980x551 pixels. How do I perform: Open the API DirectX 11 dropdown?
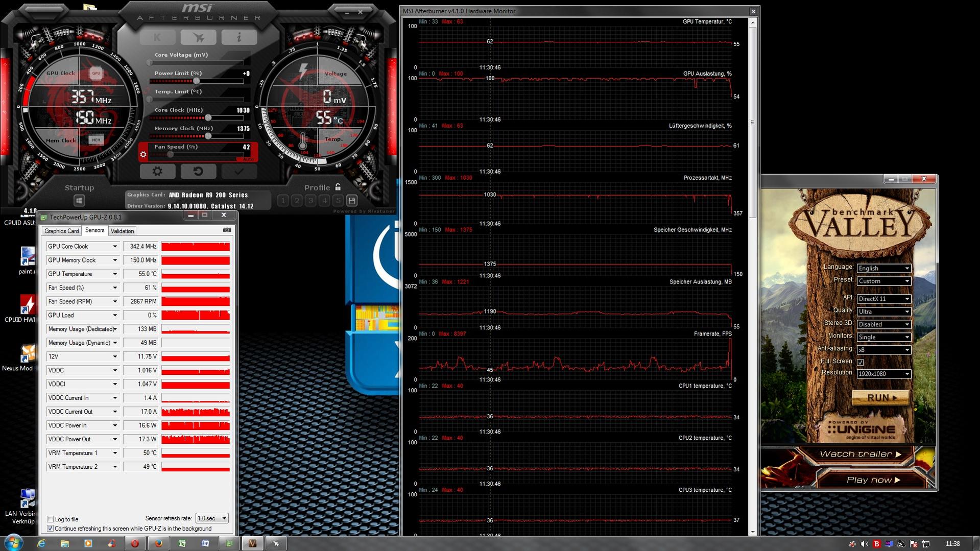pyautogui.click(x=883, y=299)
